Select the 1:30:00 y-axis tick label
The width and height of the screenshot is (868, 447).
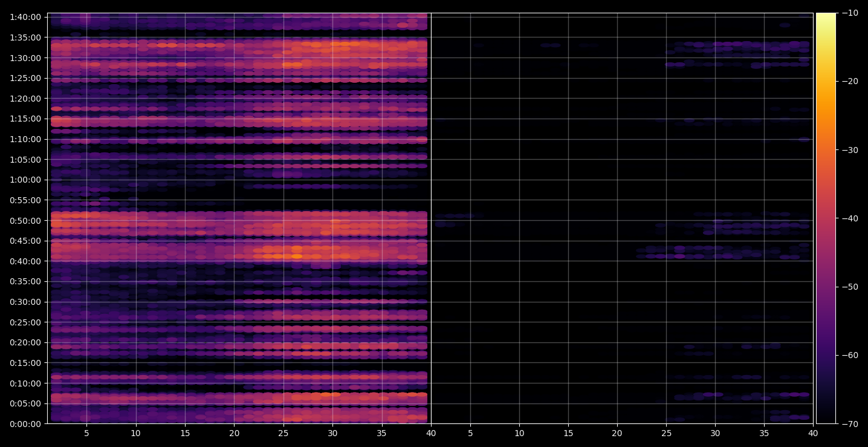(25, 58)
